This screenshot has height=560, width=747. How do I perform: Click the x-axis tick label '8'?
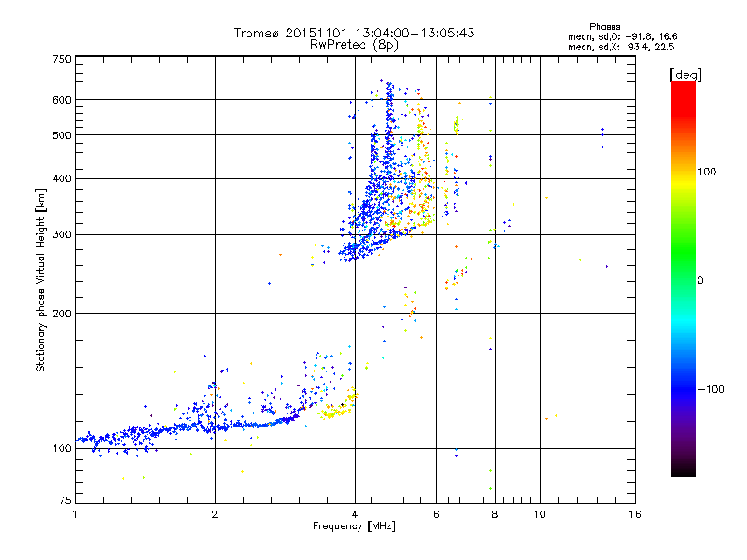pyautogui.click(x=495, y=514)
